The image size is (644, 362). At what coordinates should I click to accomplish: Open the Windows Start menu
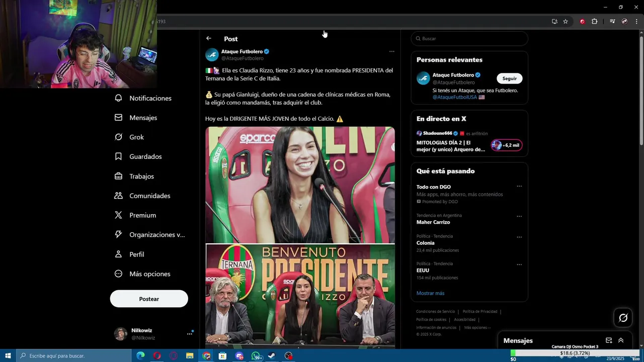(8, 356)
